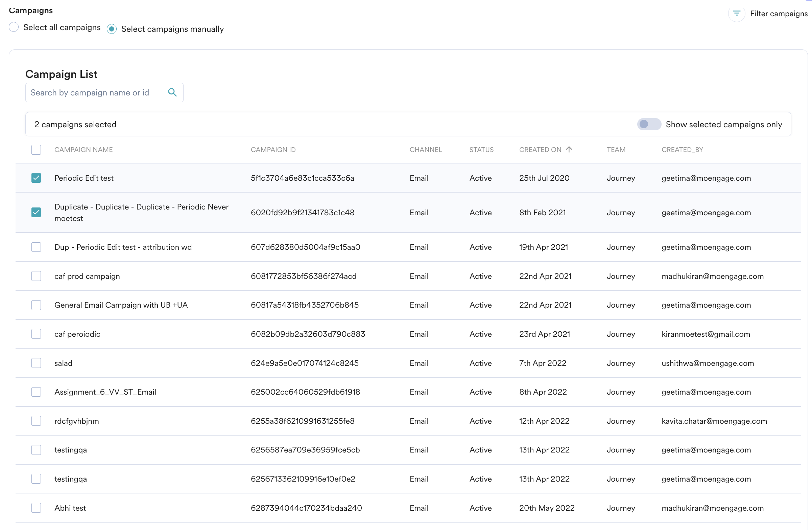Click the Filter campaigns text link
The width and height of the screenshot is (812, 530).
[779, 14]
